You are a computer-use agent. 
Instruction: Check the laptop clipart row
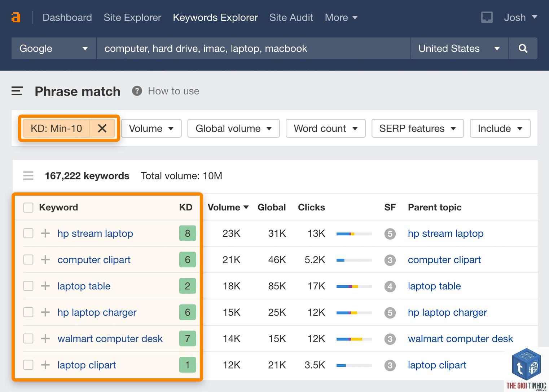coord(28,365)
